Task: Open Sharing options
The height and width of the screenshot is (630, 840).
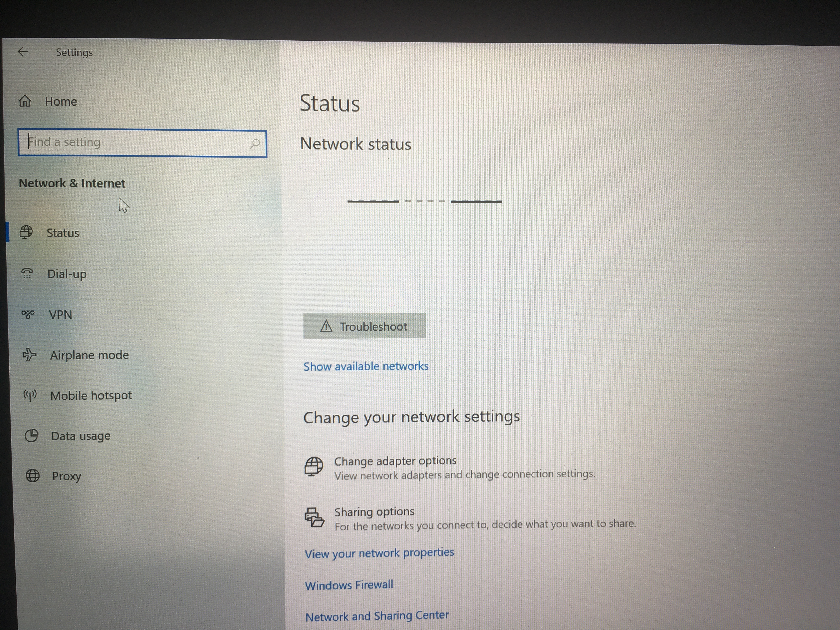Action: point(374,511)
